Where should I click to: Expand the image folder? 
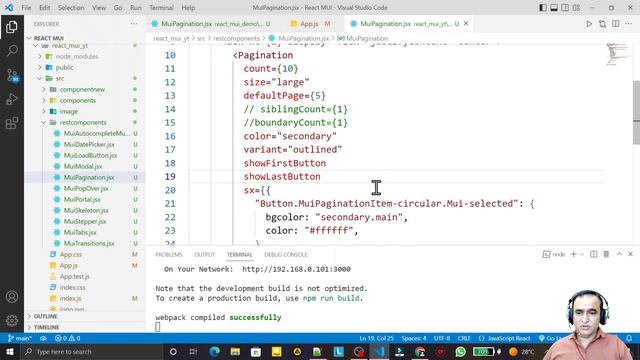(x=69, y=111)
